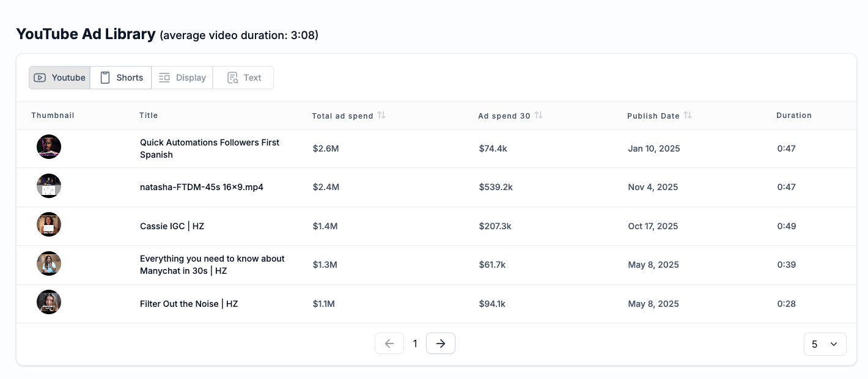The width and height of the screenshot is (868, 379).
Task: Click the title 'Cassie IGC | HZ'
Action: pos(172,226)
